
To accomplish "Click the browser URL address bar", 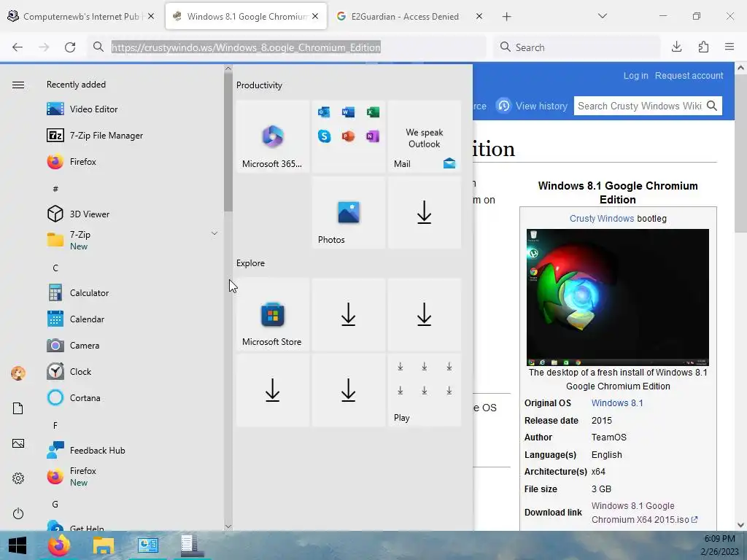I will click(286, 47).
